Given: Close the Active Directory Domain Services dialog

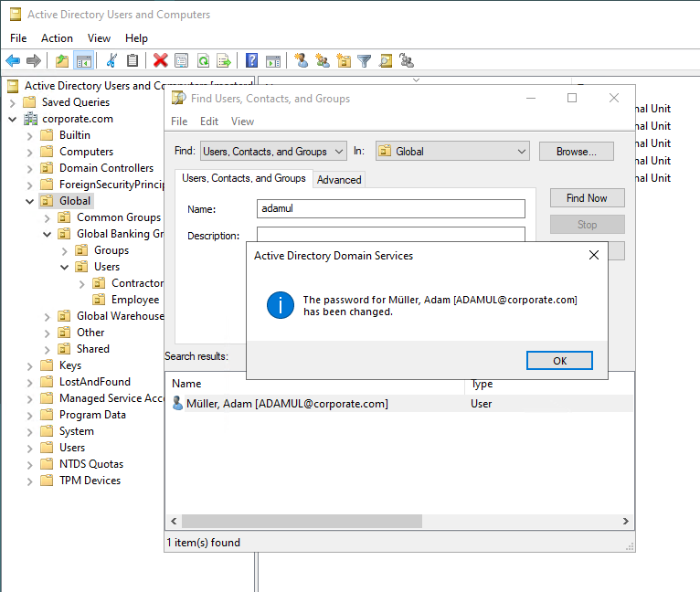Looking at the screenshot, I should pos(594,255).
